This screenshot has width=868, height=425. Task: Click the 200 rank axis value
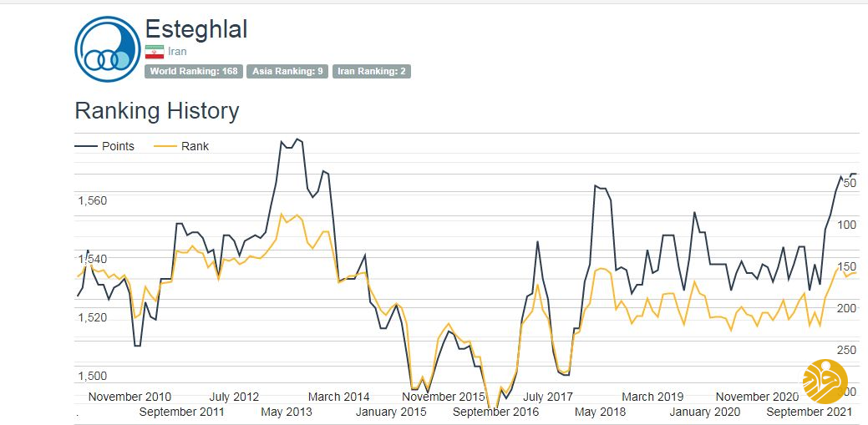click(847, 308)
